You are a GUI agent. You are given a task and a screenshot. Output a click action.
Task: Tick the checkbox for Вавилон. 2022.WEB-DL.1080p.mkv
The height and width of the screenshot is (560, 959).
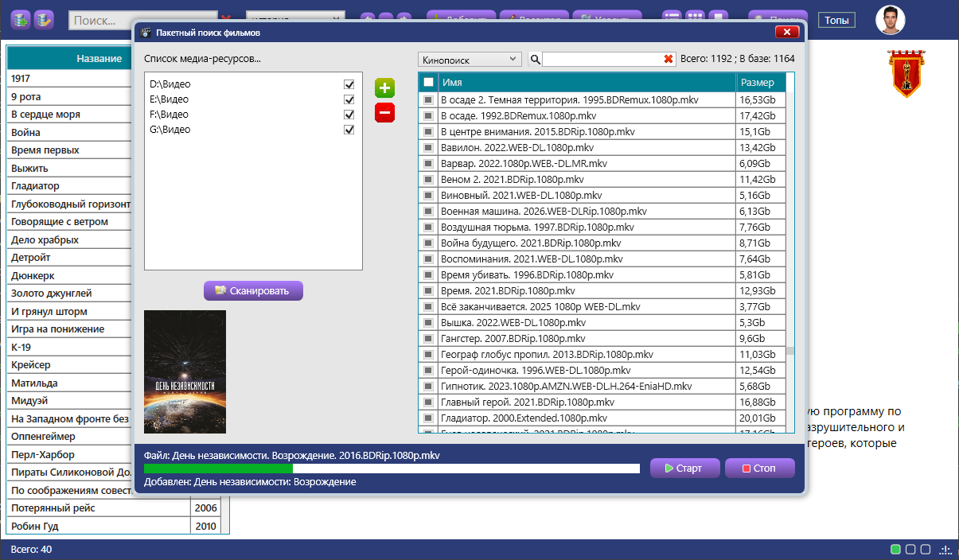tap(429, 148)
